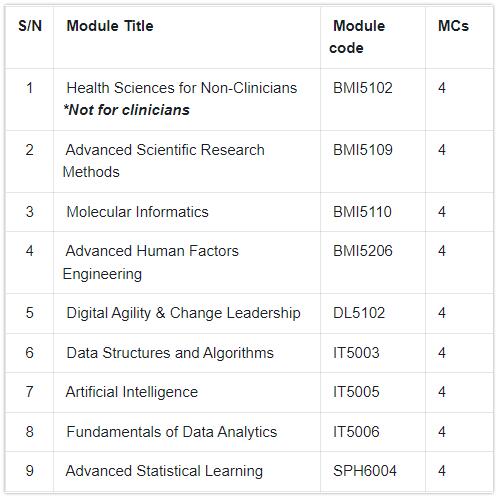The width and height of the screenshot is (499, 499).
Task: Click the Not for clinicians note
Action: [126, 110]
